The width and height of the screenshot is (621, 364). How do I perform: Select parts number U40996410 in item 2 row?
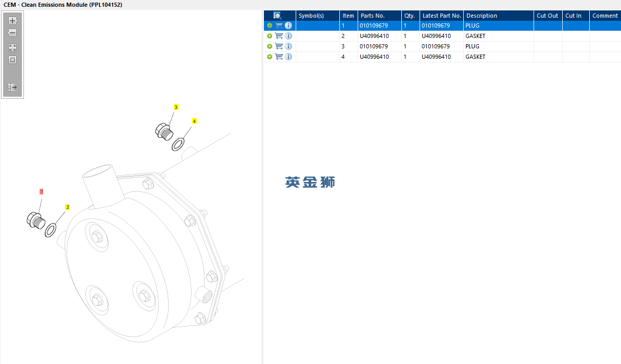tap(374, 36)
